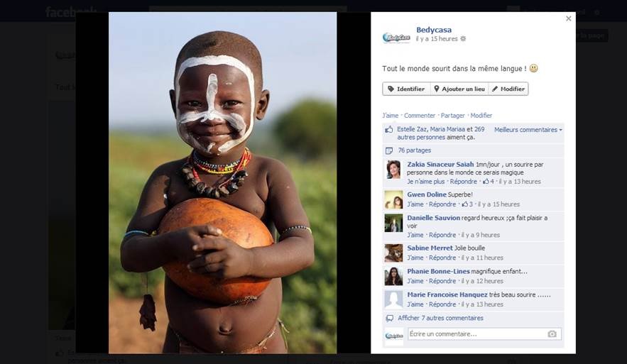The image size is (627, 364).
Task: Click the thumbs-up icon beside Estelle Zaz
Action: point(388,130)
